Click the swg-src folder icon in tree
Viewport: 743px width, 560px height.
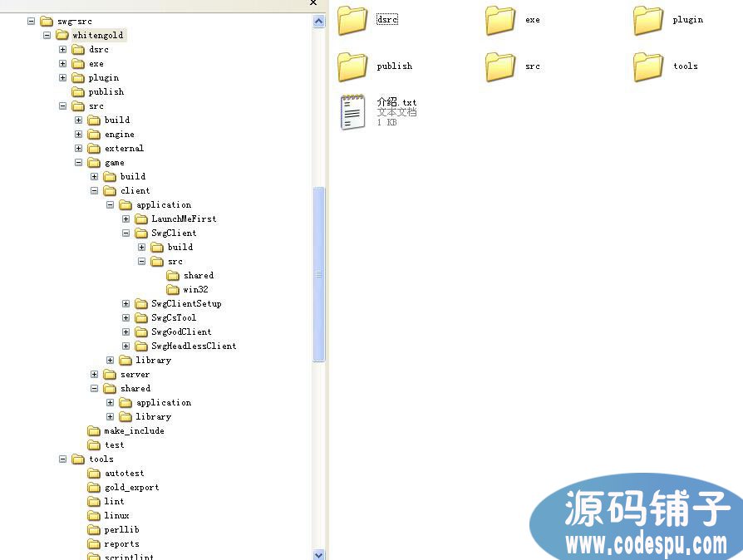pyautogui.click(x=47, y=22)
